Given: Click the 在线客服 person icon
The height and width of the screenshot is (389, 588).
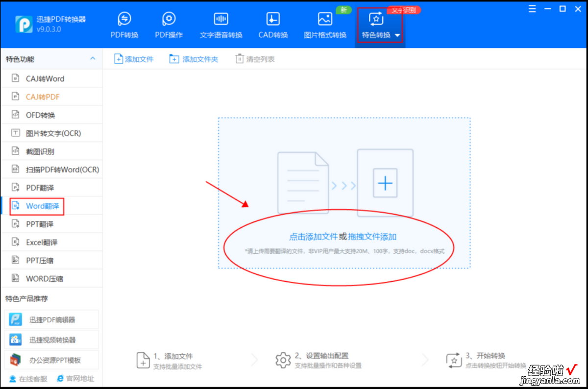Looking at the screenshot, I should coord(13,378).
